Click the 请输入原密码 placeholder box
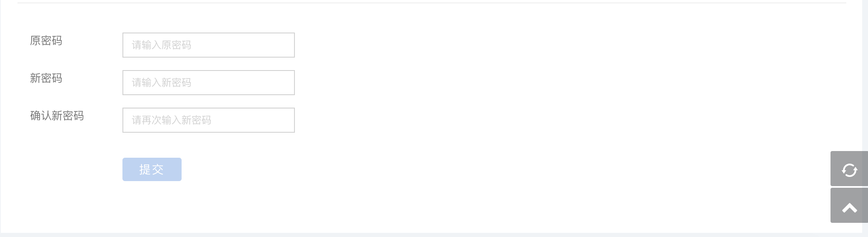 point(208,45)
